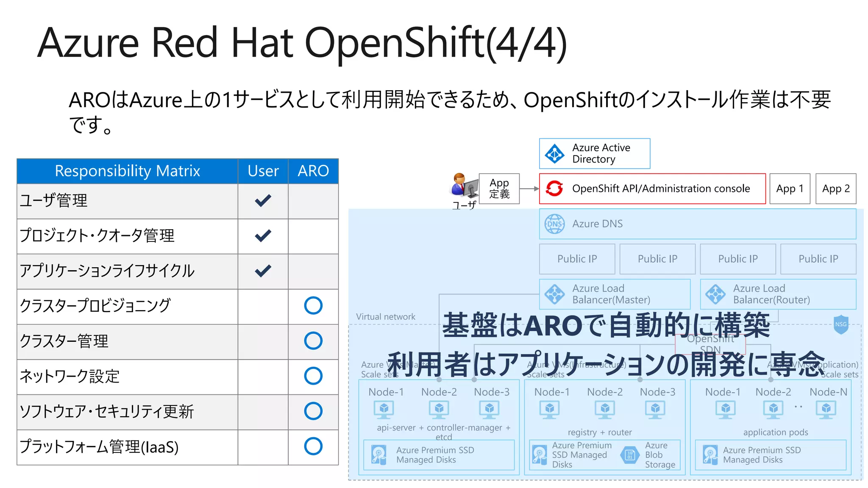Click the ARO circle for ソフトウェア・セキュリティ更新

pyautogui.click(x=313, y=411)
